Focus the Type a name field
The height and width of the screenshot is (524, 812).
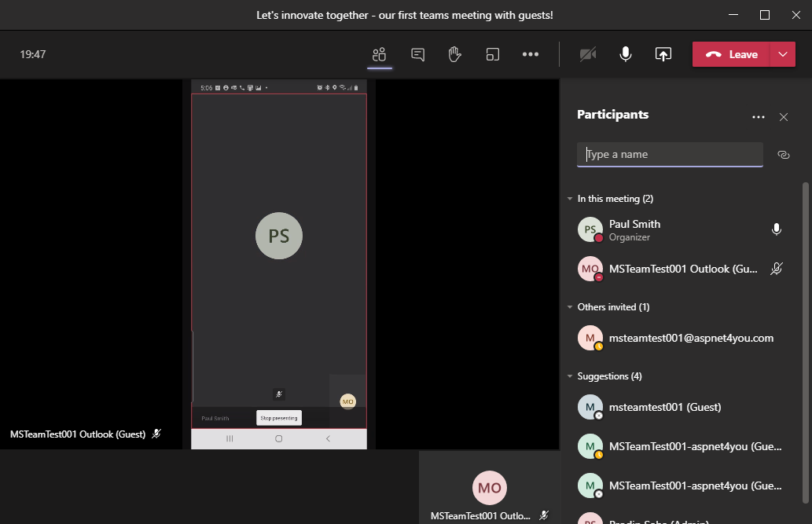[670, 154]
